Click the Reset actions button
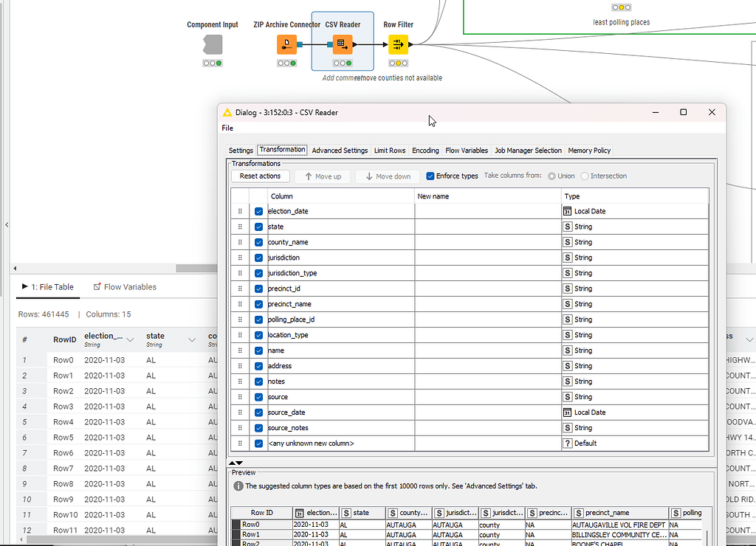 tap(260, 176)
